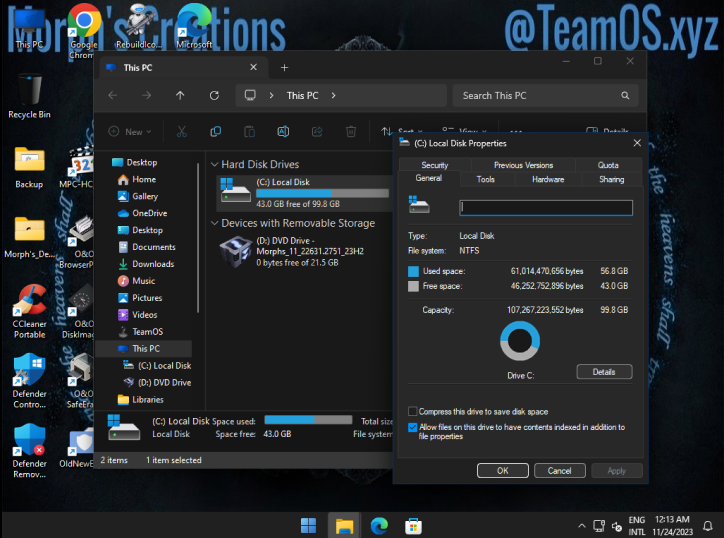Screen dimensions: 724x538
Task: Click the Share icon in Explorer toolbar
Action: tap(317, 132)
